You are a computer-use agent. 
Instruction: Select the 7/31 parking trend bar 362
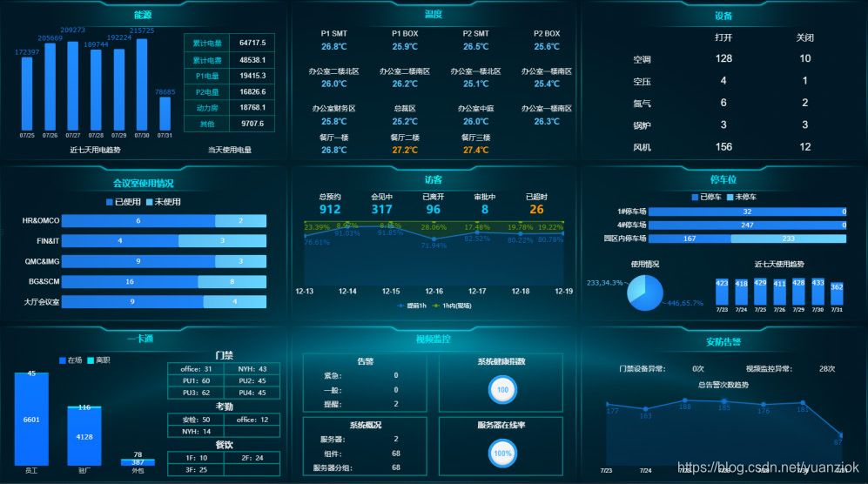(x=837, y=294)
